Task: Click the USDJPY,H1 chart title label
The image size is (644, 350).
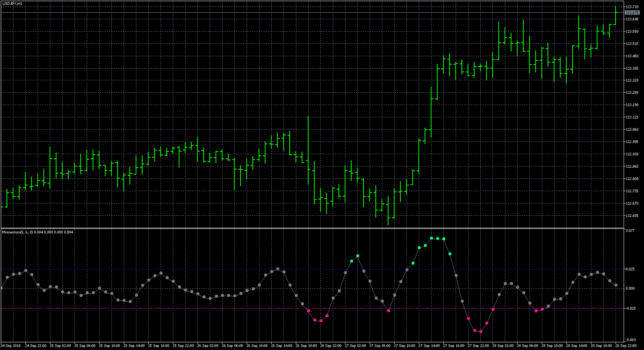Action: tap(12, 3)
